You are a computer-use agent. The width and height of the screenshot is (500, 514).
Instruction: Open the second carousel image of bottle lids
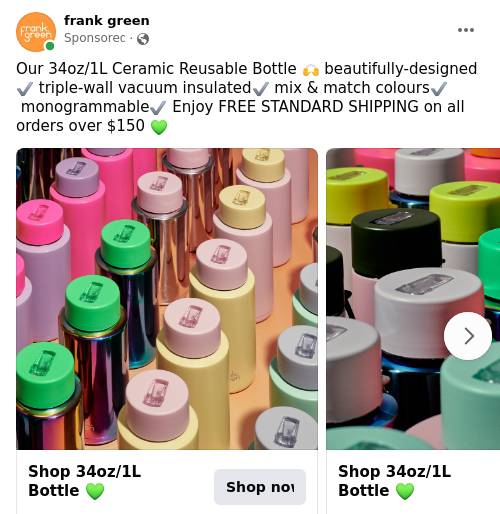413,299
